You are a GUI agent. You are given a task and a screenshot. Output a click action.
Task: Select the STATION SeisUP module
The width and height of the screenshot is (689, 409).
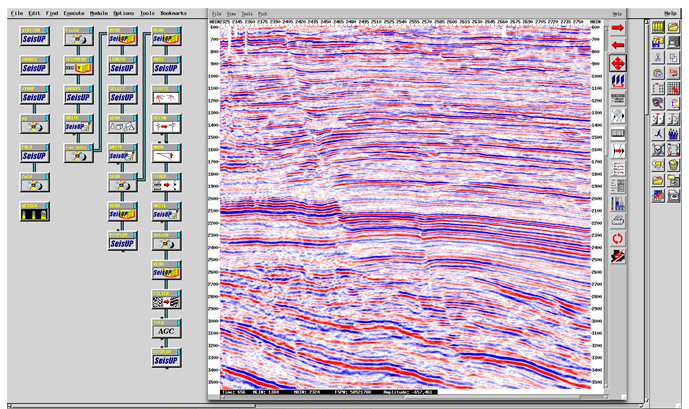(34, 36)
